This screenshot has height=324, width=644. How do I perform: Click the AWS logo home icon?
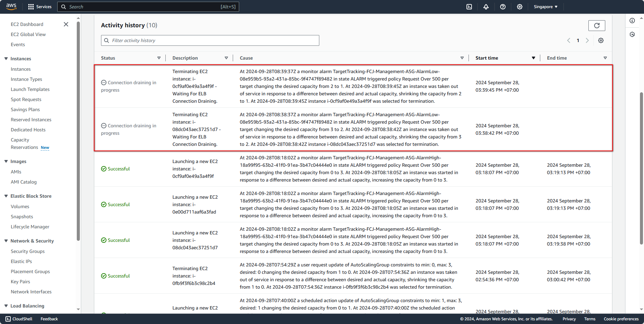11,6
